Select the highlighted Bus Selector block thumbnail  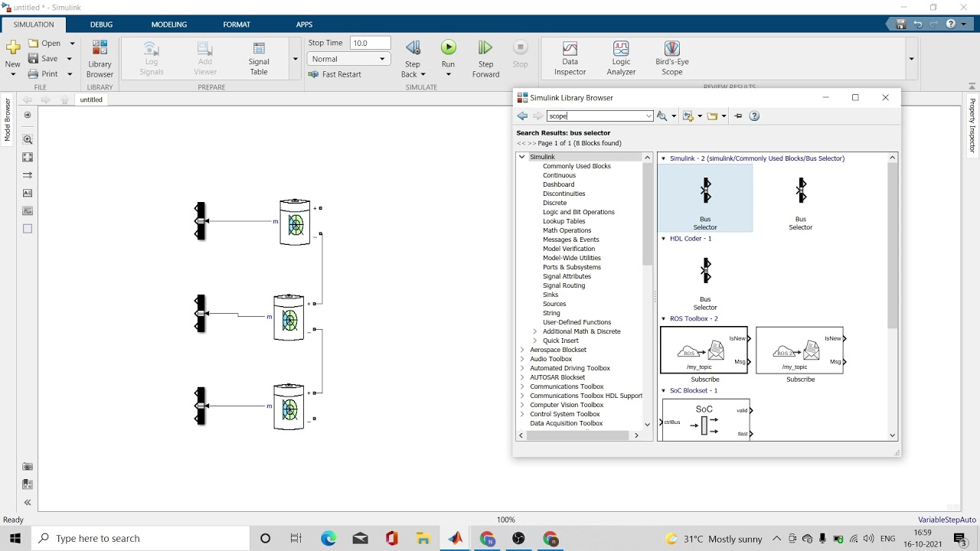coord(705,198)
